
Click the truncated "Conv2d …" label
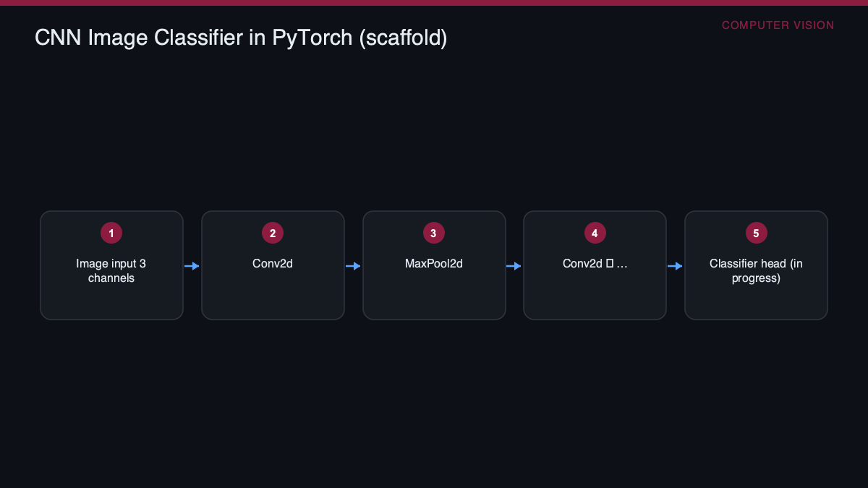click(x=595, y=264)
